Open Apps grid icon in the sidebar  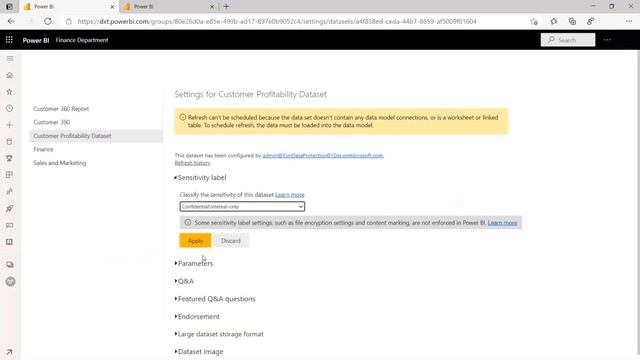(x=10, y=175)
